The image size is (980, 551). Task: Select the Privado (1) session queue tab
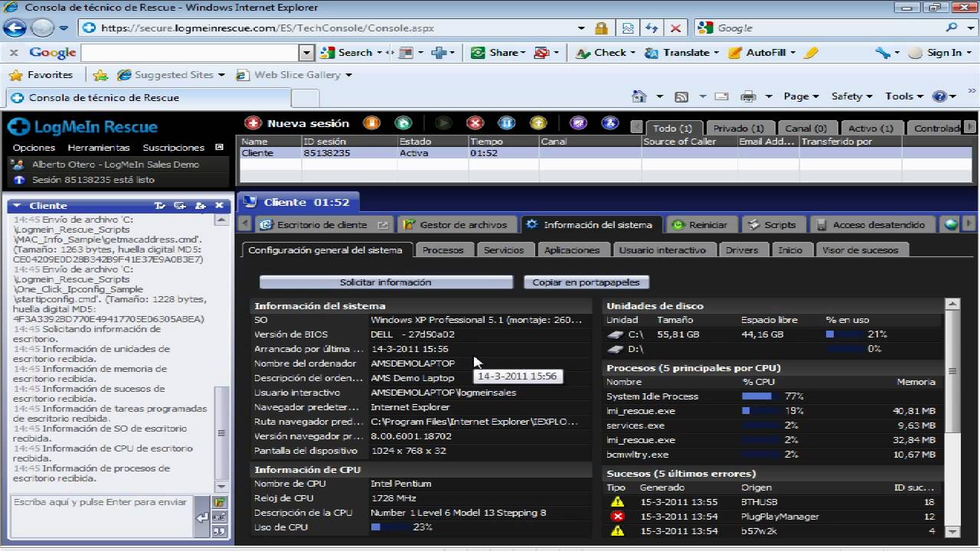tap(739, 129)
